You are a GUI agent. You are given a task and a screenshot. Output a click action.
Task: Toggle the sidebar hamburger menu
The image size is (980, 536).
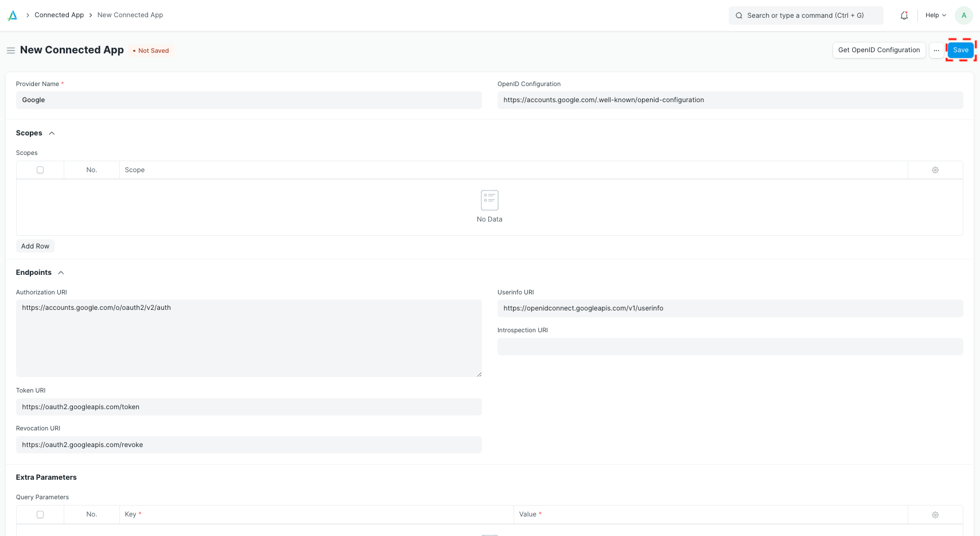click(x=10, y=51)
